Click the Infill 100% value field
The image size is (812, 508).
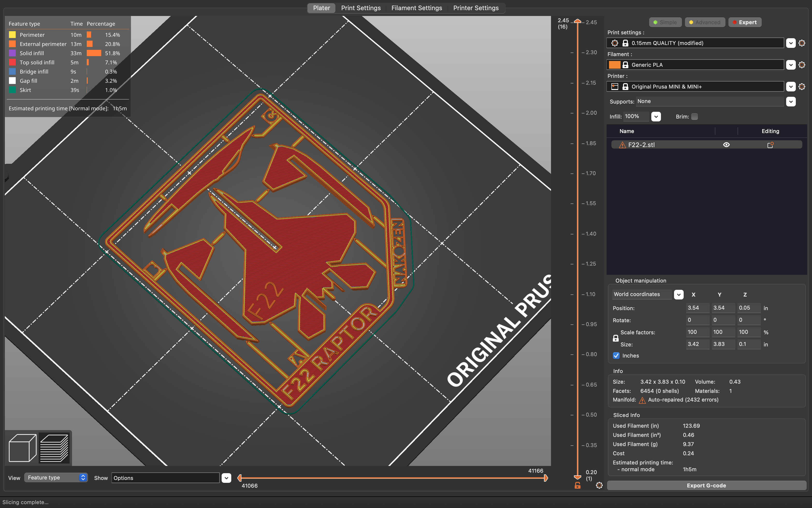pyautogui.click(x=637, y=117)
